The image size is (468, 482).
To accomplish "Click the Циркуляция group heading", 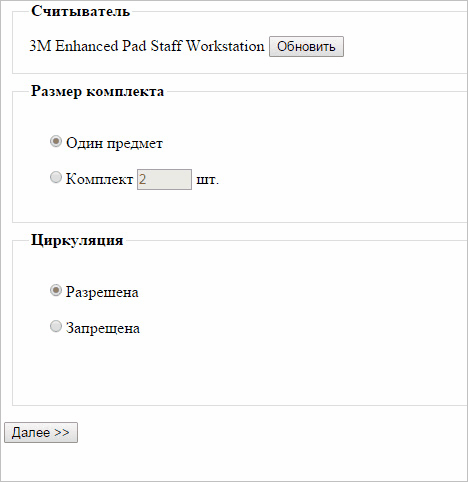I will pos(77,240).
